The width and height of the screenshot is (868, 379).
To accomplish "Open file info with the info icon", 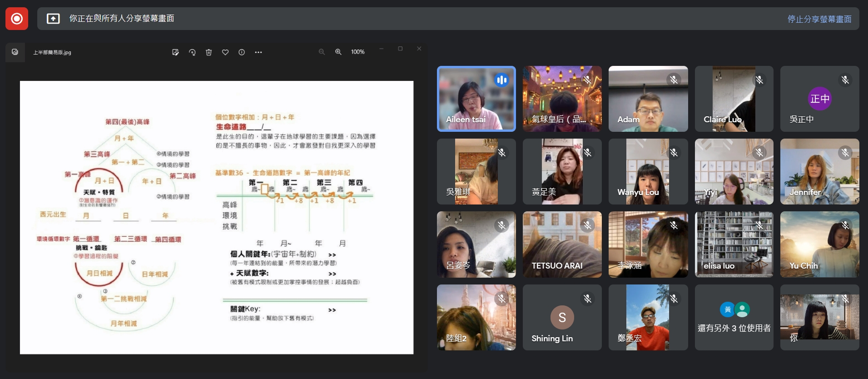I will (x=242, y=52).
